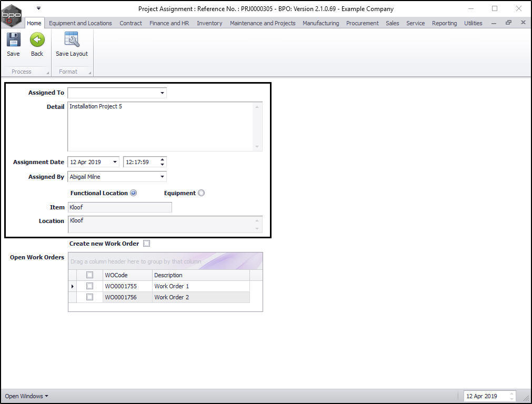Select the Equipment radio button
Screen dimensions: 532x404
click(x=201, y=193)
